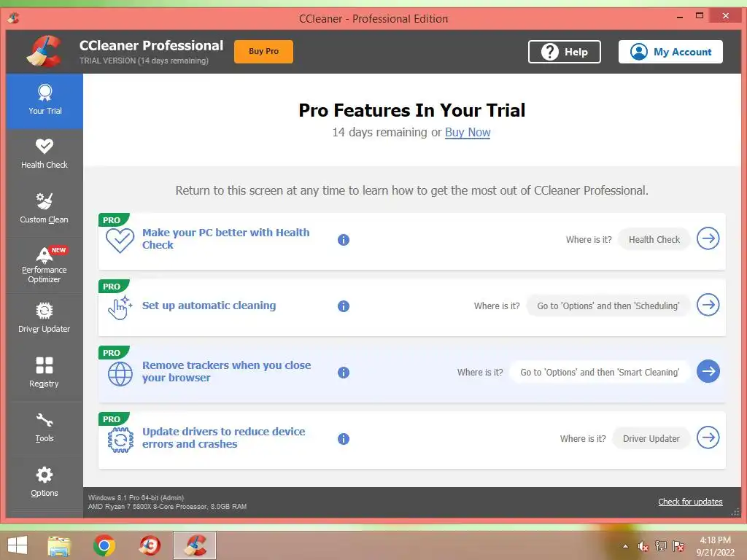Click 'Windows 8.1 Pro 64-bit (Admin)' text
The height and width of the screenshot is (560, 747).
136,497
